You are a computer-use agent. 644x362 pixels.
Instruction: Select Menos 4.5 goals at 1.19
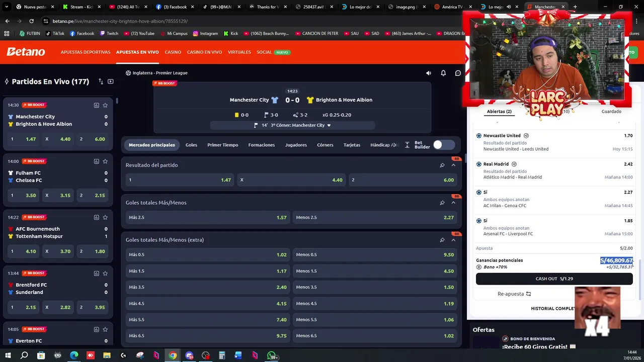coord(375,304)
